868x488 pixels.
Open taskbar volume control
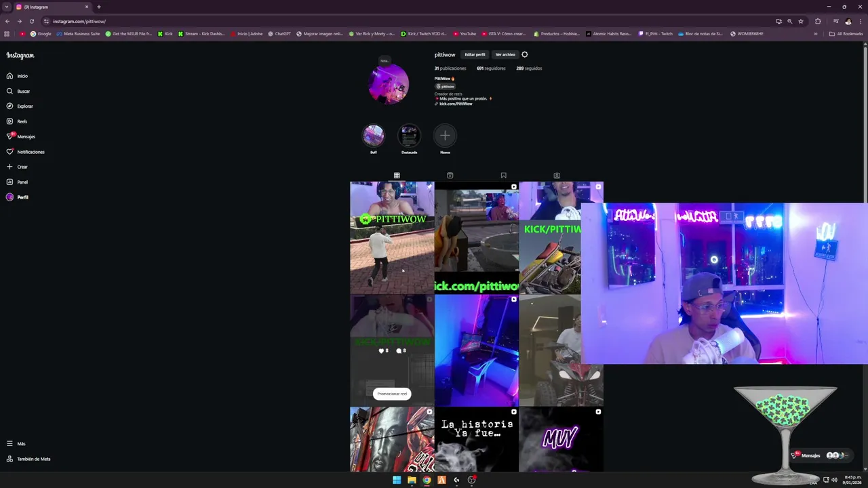click(834, 480)
